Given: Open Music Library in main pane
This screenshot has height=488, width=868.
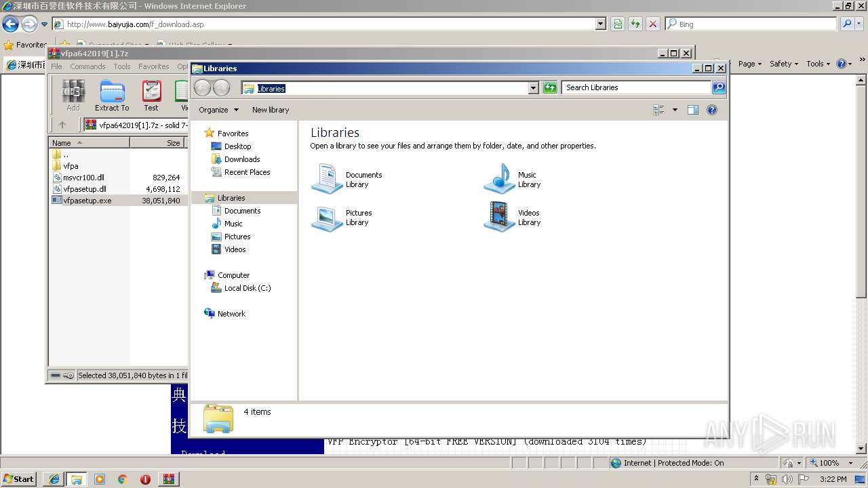Looking at the screenshot, I should [512, 180].
